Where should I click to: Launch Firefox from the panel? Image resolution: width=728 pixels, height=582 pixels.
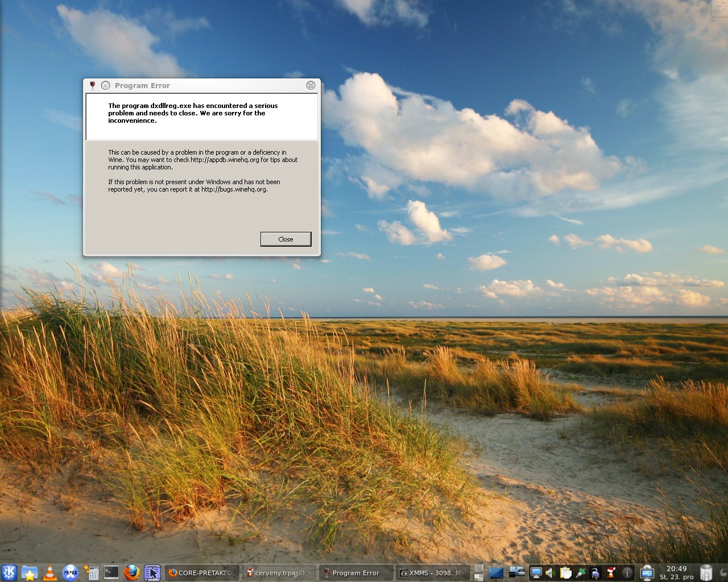click(x=132, y=573)
